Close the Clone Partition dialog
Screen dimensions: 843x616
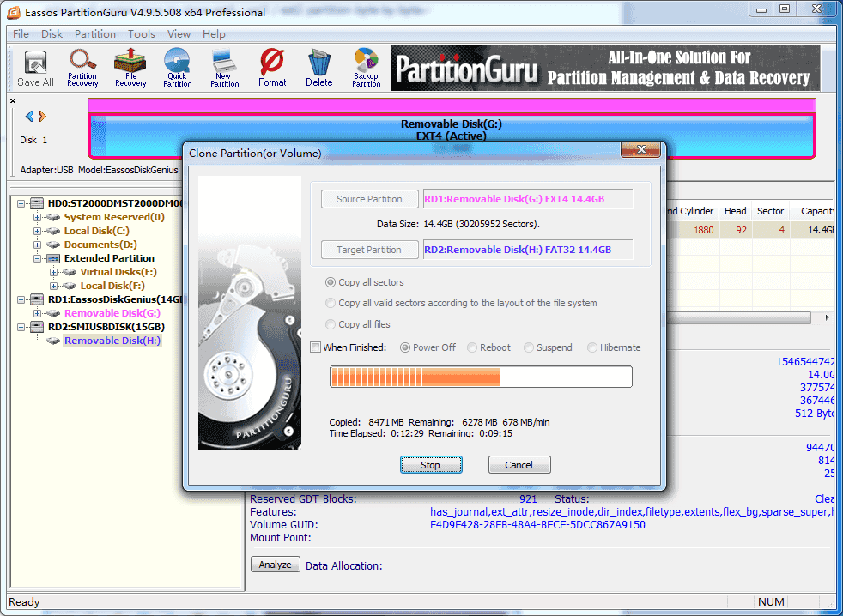[640, 149]
